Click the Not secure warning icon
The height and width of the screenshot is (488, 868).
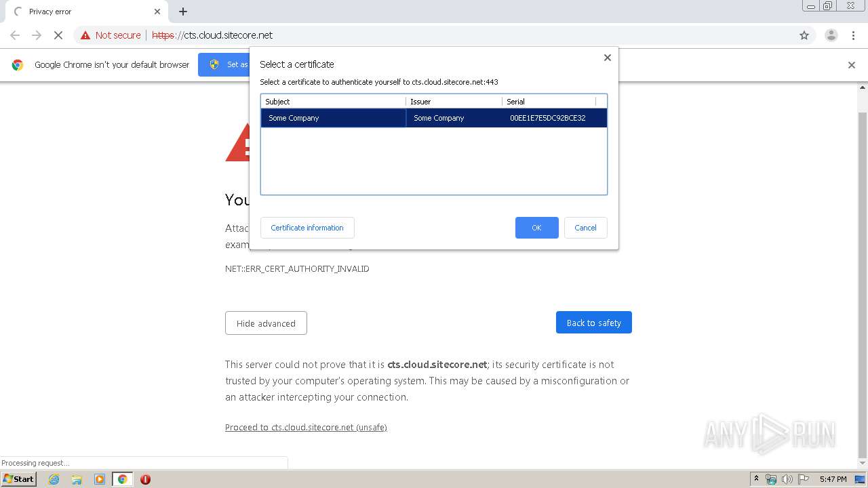tap(85, 35)
